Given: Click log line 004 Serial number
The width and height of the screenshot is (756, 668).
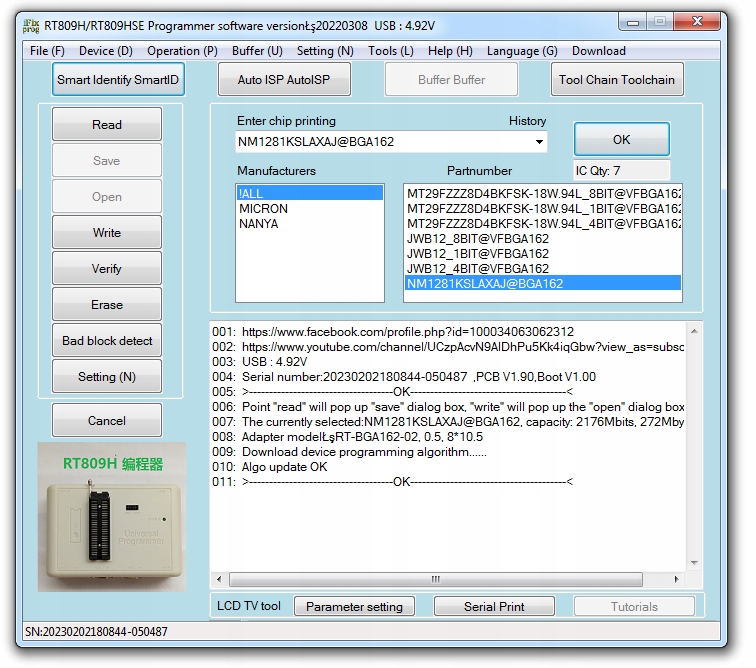Looking at the screenshot, I should pos(404,377).
